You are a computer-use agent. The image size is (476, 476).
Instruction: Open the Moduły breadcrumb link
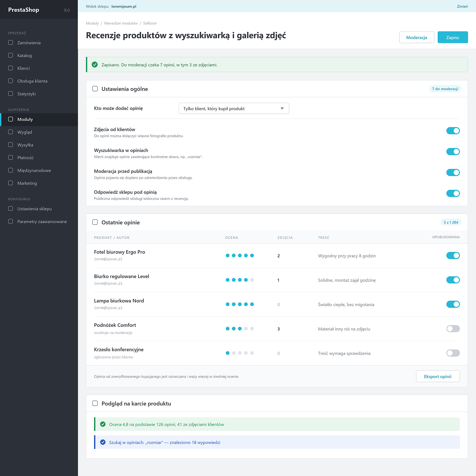92,23
